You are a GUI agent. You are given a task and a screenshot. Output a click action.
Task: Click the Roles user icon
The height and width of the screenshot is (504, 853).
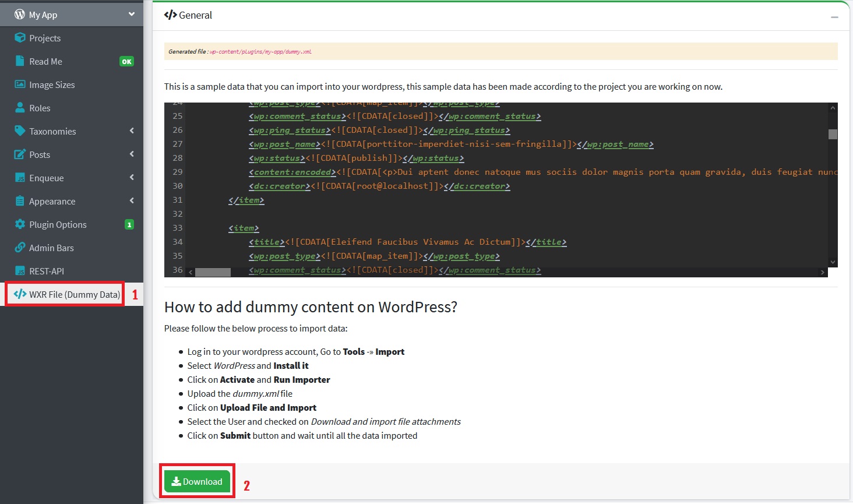20,108
